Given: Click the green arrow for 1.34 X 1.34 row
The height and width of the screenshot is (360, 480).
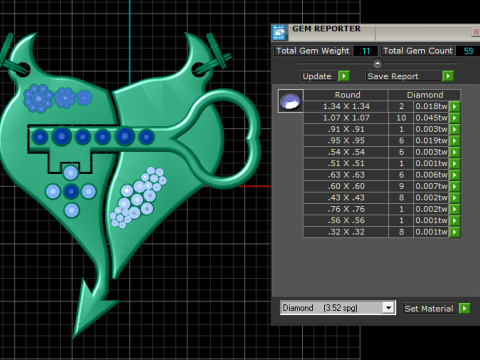Looking at the screenshot, I should 454,106.
